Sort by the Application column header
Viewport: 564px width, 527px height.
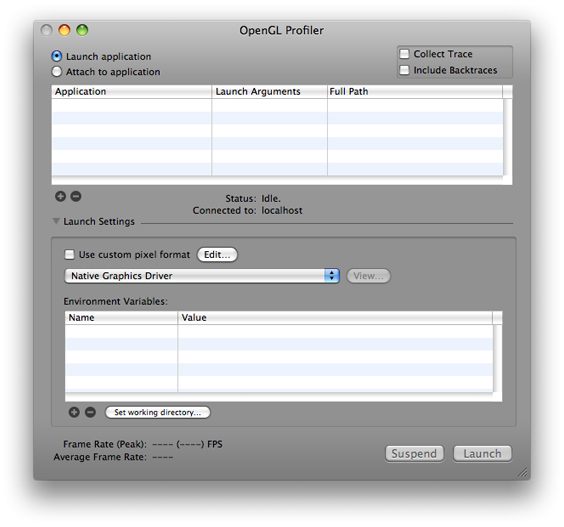click(x=132, y=92)
